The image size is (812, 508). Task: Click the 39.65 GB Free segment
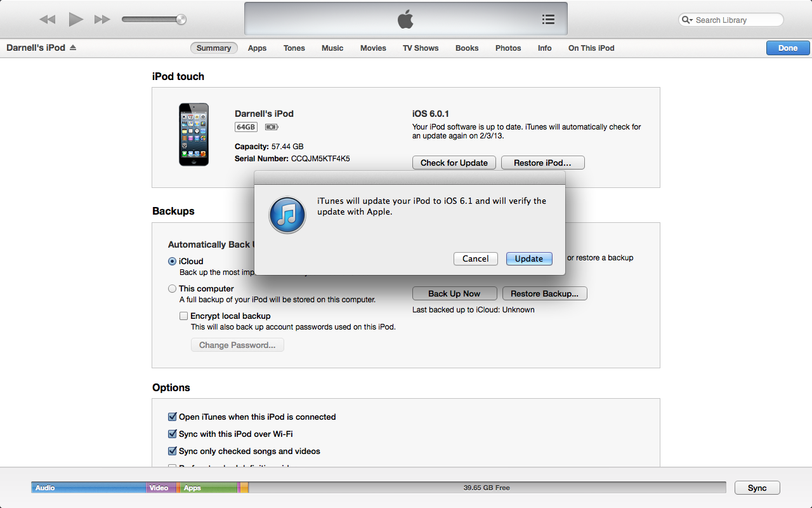pos(487,488)
